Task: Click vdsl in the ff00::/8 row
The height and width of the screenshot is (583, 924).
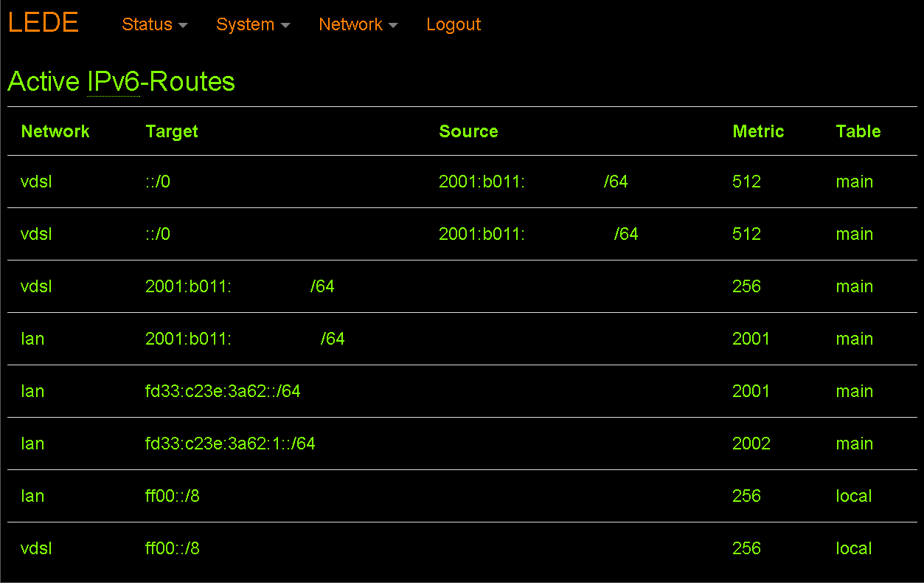Action: (36, 548)
